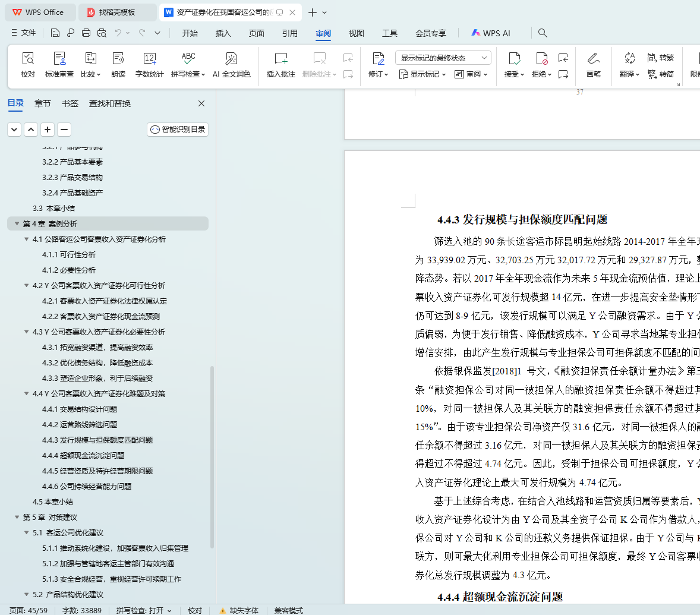This screenshot has height=615, width=700.
Task: Switch to 找稻壳模板 tab
Action: point(118,12)
